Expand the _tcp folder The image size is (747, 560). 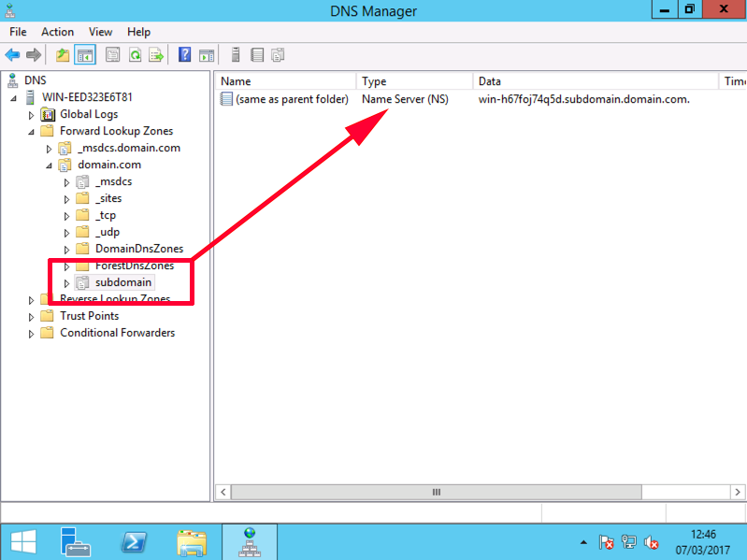point(66,216)
